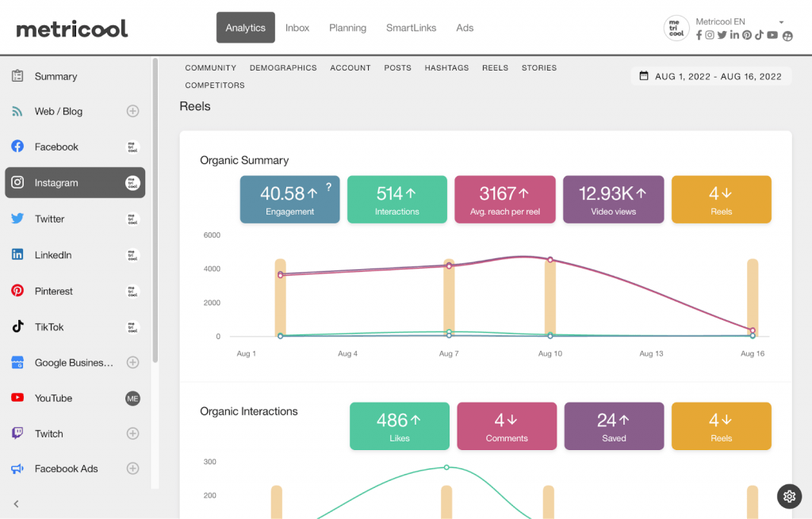The height and width of the screenshot is (519, 812).
Task: Go to the Planning tab
Action: coord(347,28)
